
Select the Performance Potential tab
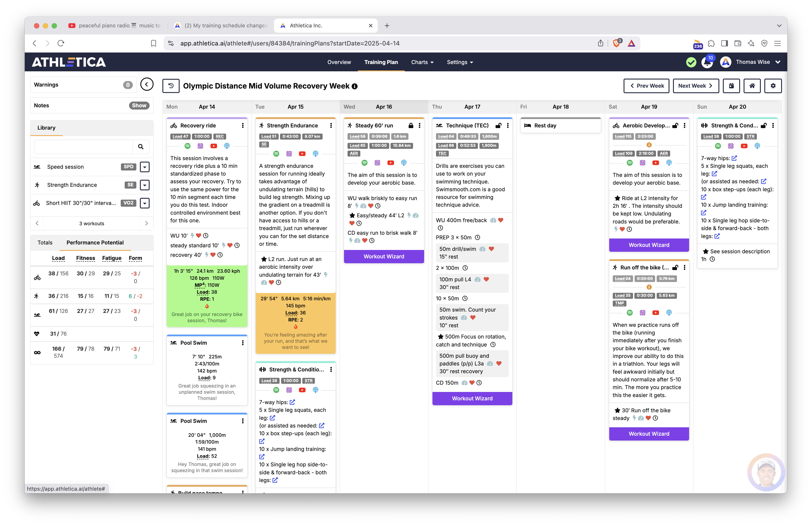coord(95,243)
